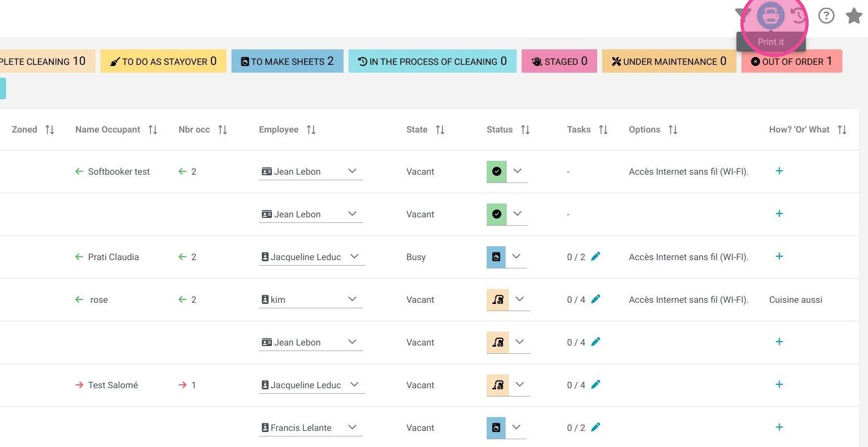Edit tasks pencil in Francis Lelante row
This screenshot has width=868, height=447.
596,427
